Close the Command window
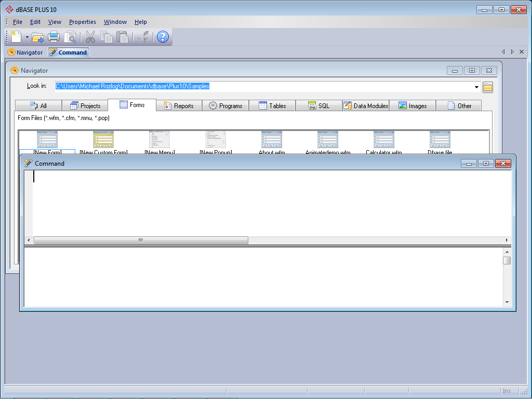 point(503,164)
